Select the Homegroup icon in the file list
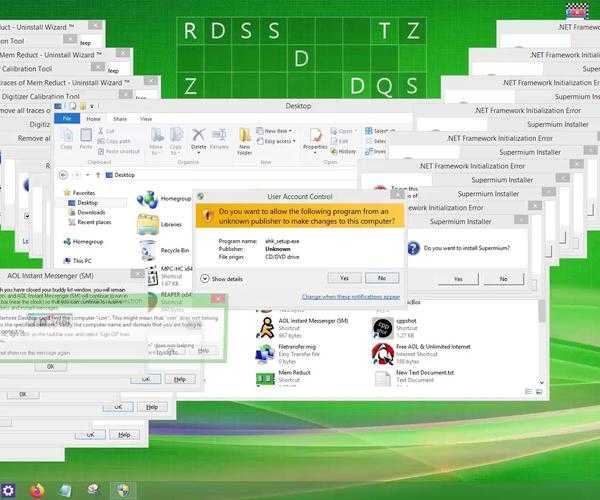 pyautogui.click(x=147, y=199)
